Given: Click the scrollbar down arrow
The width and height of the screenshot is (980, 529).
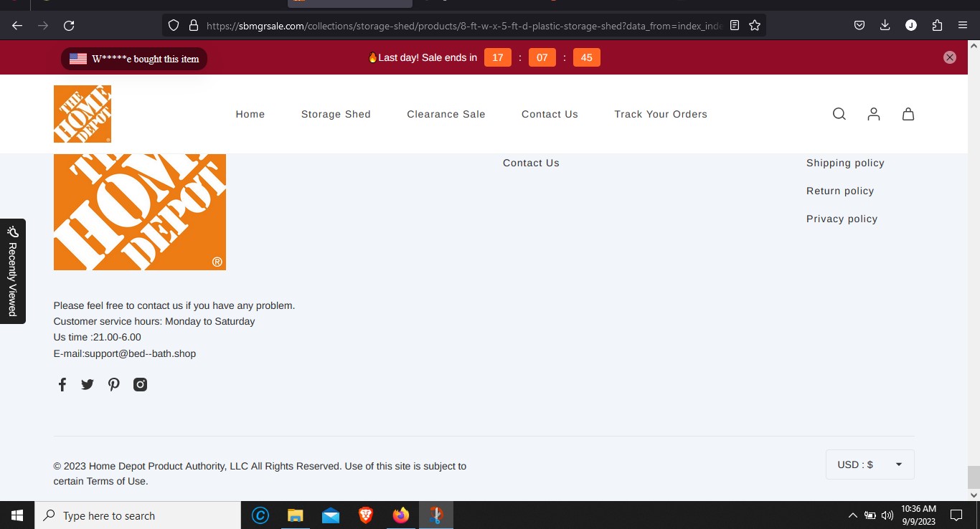Looking at the screenshot, I should 974,495.
